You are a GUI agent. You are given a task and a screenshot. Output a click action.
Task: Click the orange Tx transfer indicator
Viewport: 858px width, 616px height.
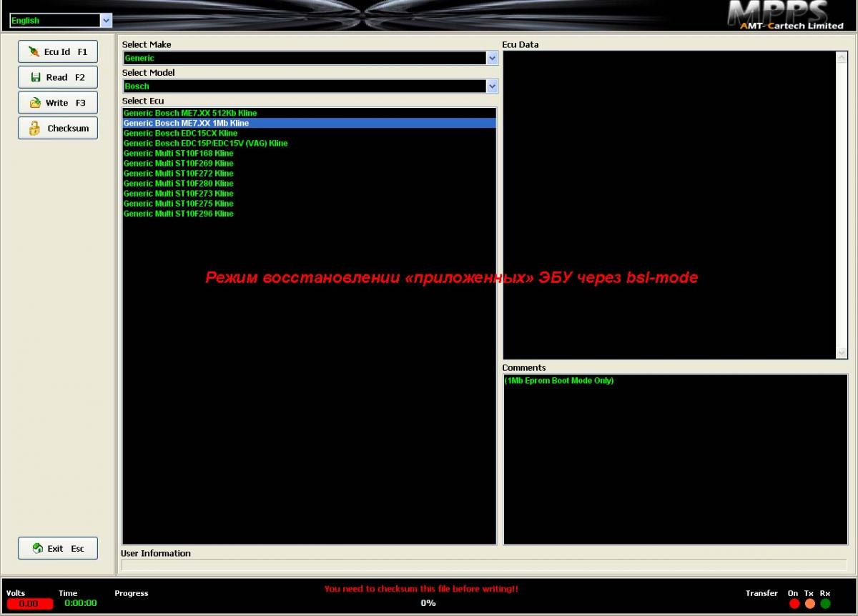click(x=809, y=604)
